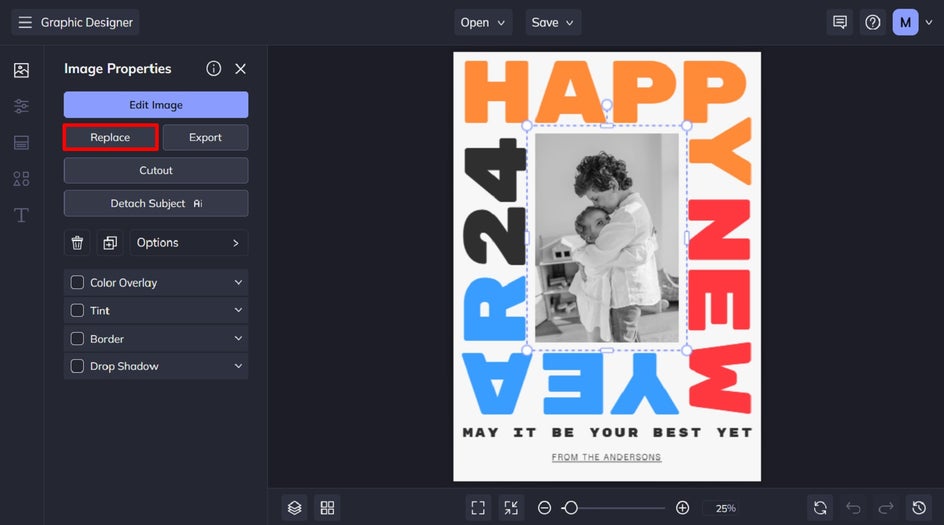Click the trash delete icon
The image size is (944, 525).
[x=77, y=243]
